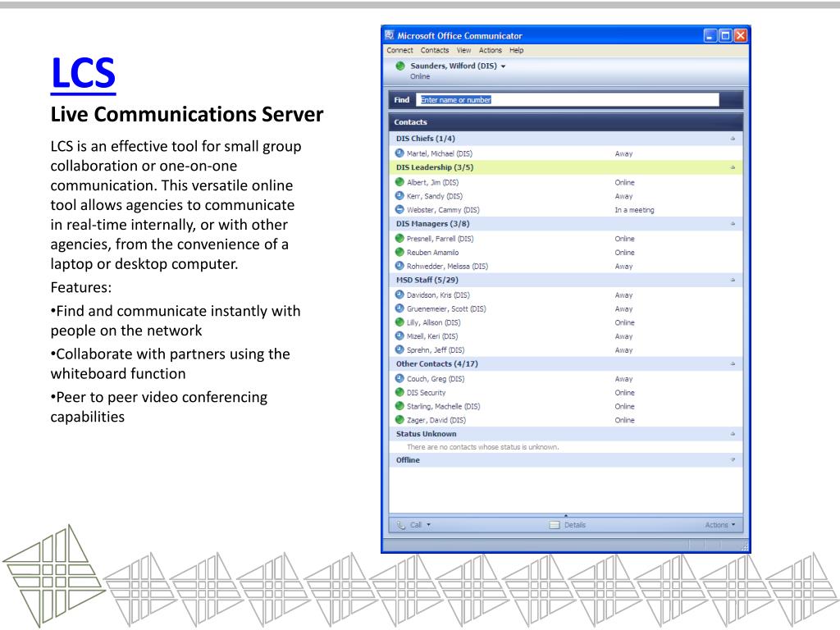Collapse the MSD Staff (5/29) group
This screenshot has height=630, width=840.
click(x=733, y=281)
